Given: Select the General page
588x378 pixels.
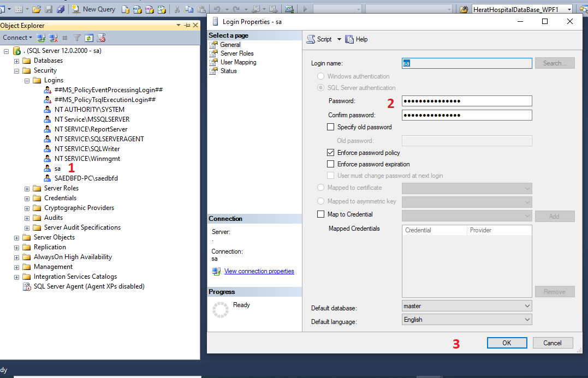Looking at the screenshot, I should [x=230, y=45].
